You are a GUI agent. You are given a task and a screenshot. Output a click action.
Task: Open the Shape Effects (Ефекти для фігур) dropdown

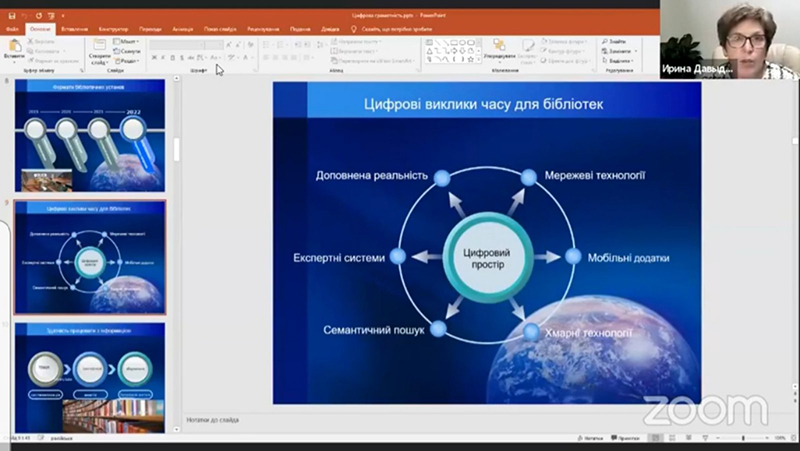click(565, 61)
